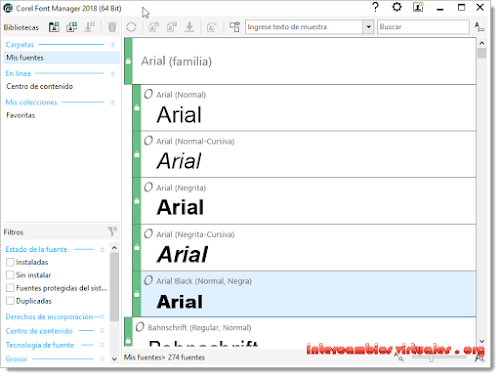The width and height of the screenshot is (500, 377).
Task: Check the Duplicadas filter checkbox
Action: (10, 301)
